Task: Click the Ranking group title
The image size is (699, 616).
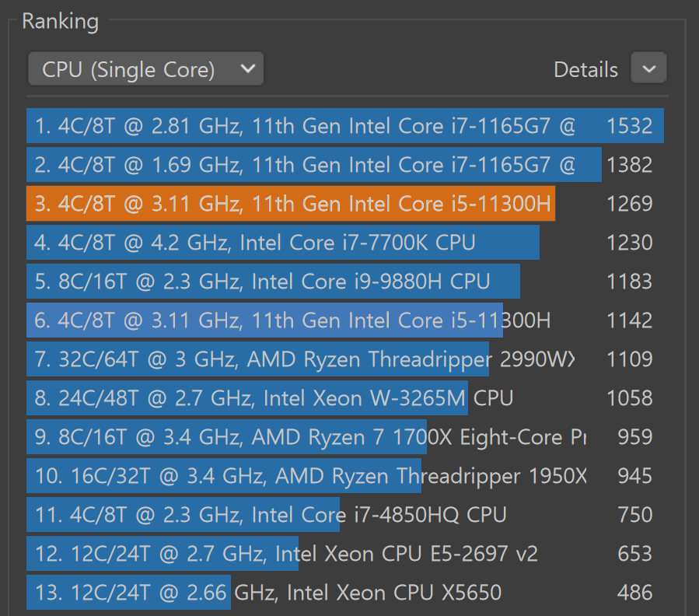Action: click(x=60, y=22)
